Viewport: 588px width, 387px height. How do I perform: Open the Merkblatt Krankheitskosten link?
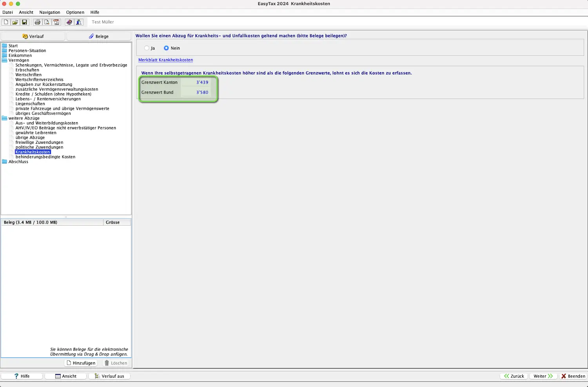click(x=165, y=60)
